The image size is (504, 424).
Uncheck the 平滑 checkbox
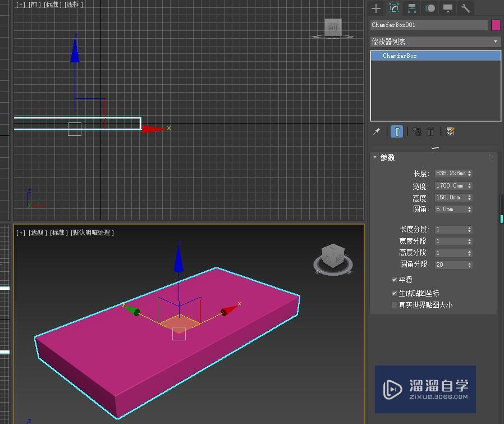pyautogui.click(x=395, y=280)
